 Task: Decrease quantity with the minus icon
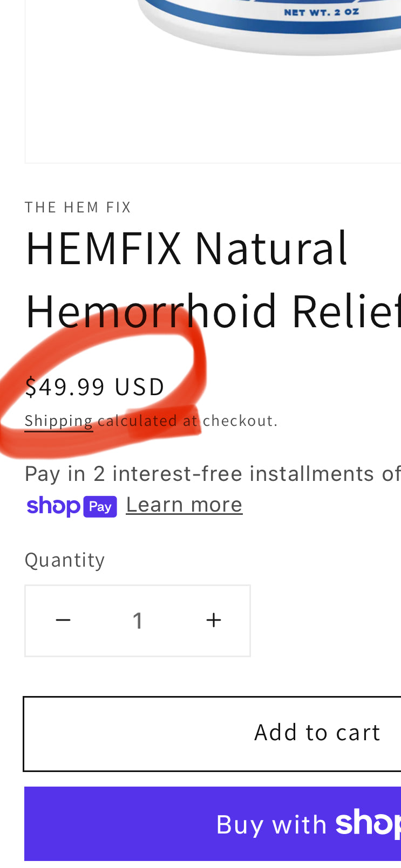click(x=63, y=621)
